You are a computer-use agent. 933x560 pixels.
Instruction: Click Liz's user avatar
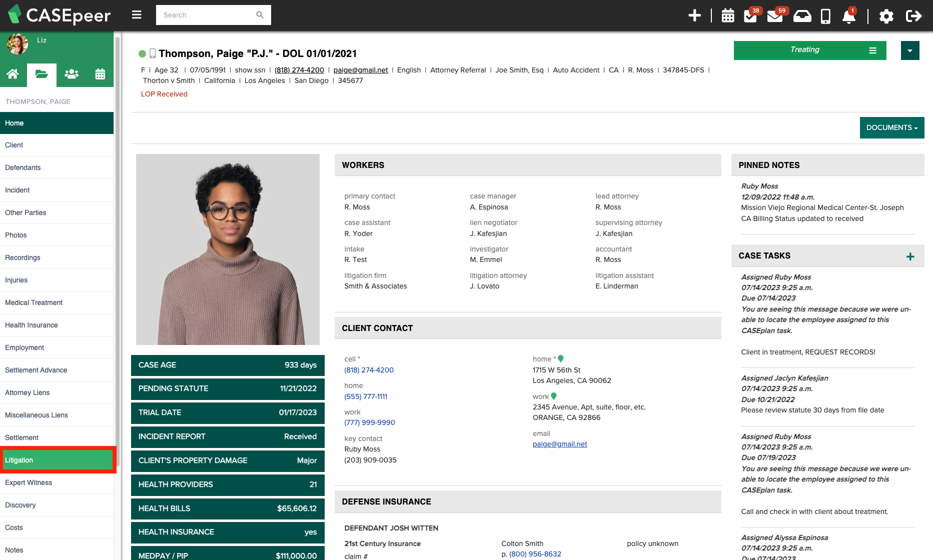(18, 44)
